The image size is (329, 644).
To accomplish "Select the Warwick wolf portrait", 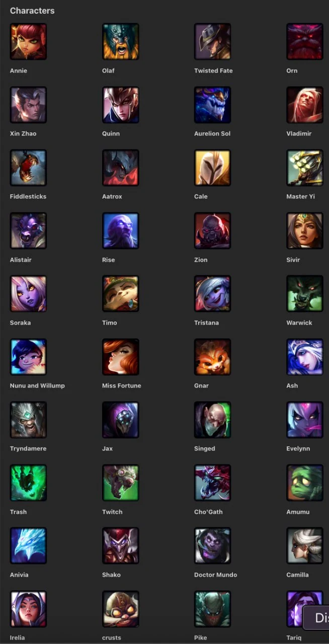I will point(305,294).
